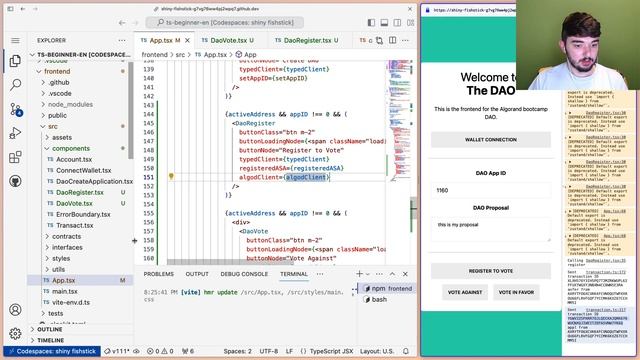This screenshot has height=360, width=640.
Task: Expand the .github folder
Action: [x=59, y=82]
